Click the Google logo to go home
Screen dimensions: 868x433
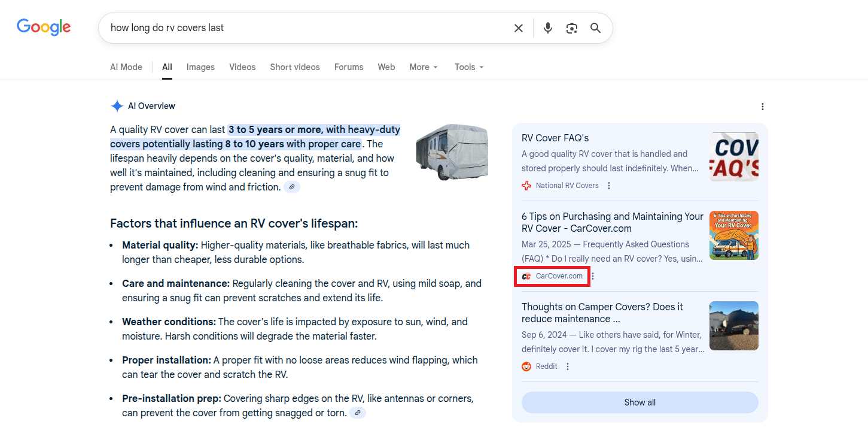coord(43,26)
